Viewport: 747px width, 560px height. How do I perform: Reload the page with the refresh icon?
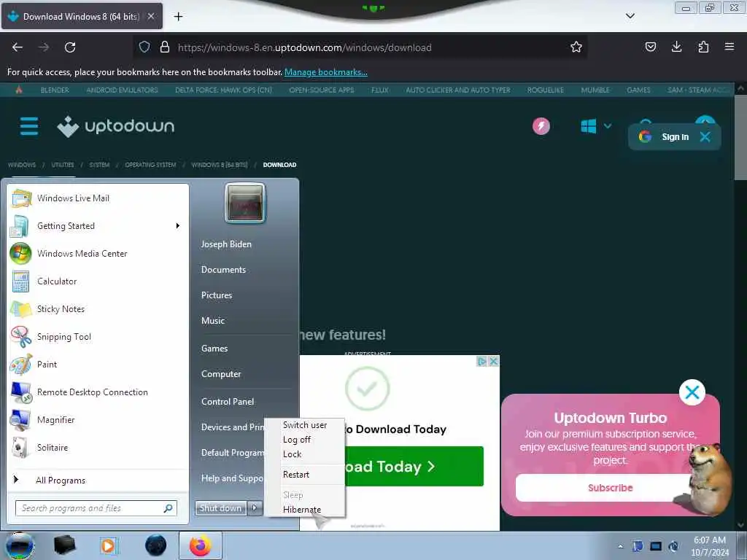point(70,47)
